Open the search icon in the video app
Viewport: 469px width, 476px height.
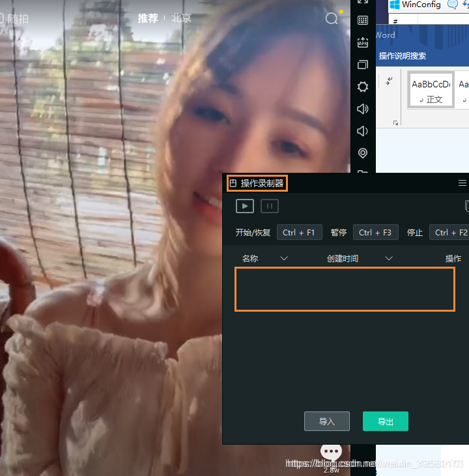(x=332, y=18)
